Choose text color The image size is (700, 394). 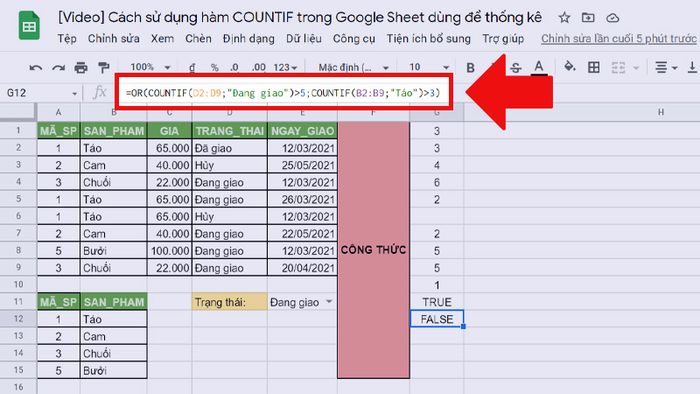(x=539, y=68)
